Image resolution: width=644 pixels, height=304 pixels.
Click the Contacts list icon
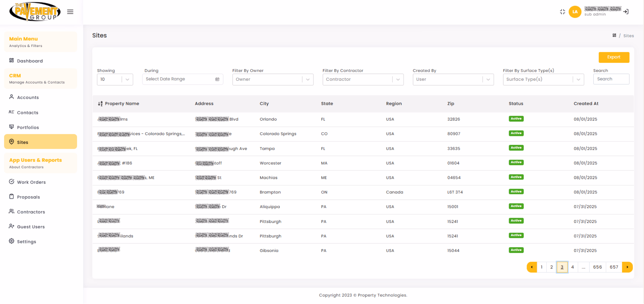11,112
